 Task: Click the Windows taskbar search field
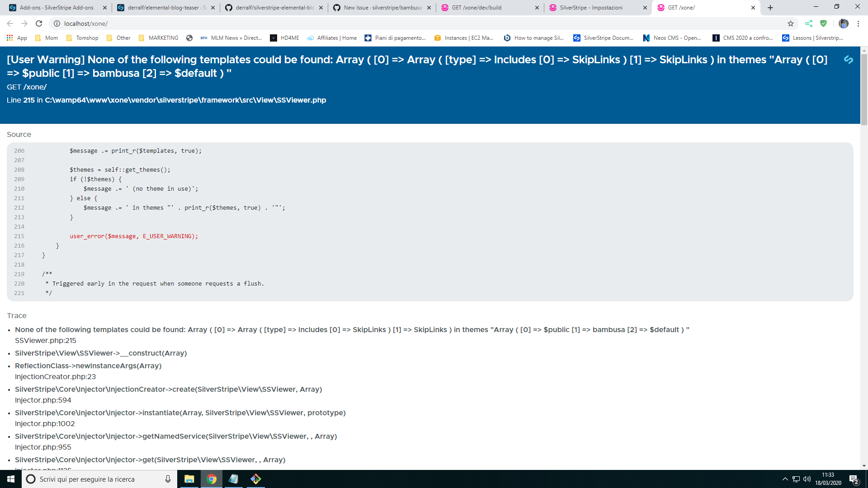click(90, 479)
